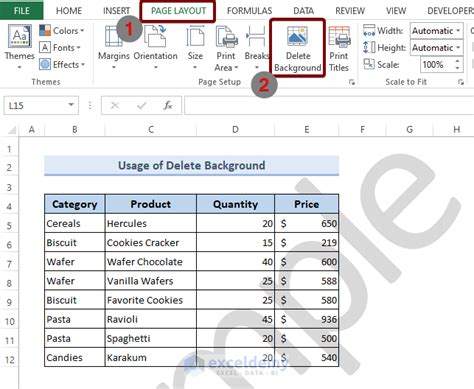Increase the Scale percentage spinner
Image resolution: width=474 pixels, height=389 pixels.
pyautogui.click(x=457, y=61)
